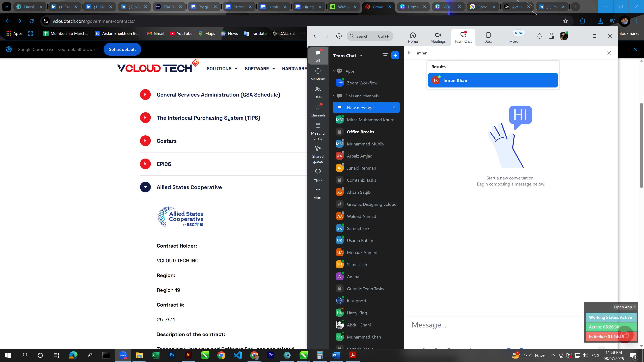Open DMs in Zoom sidebar
The height and width of the screenshot is (362, 644).
[x=318, y=93]
